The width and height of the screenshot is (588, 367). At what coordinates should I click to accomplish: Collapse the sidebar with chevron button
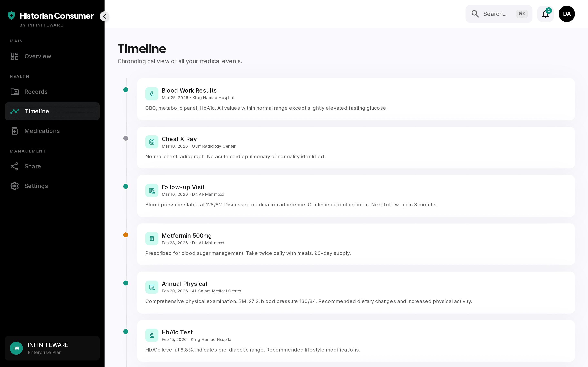pyautogui.click(x=105, y=16)
